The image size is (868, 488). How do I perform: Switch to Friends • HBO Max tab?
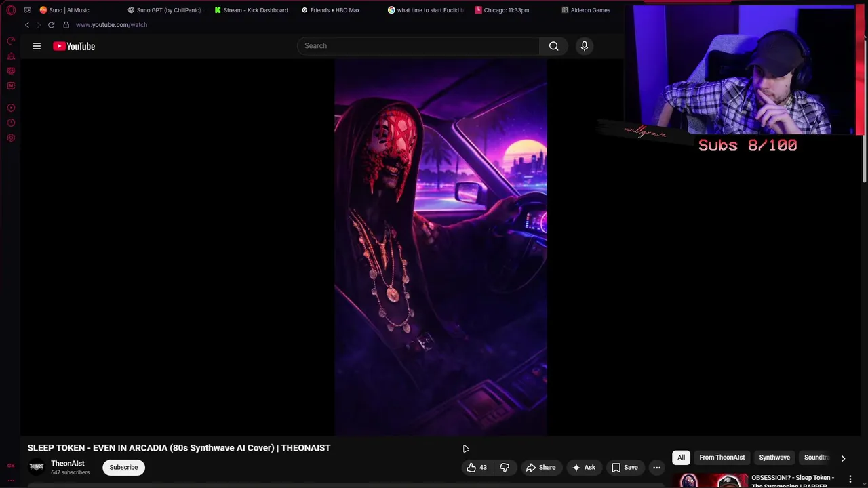[x=332, y=10]
